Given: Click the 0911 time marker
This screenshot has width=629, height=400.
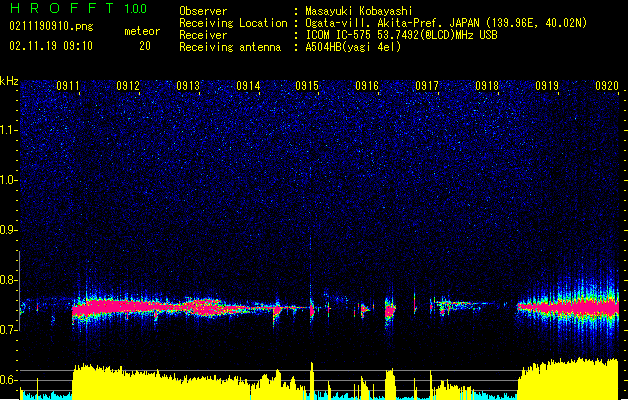Looking at the screenshot, I should (x=68, y=86).
